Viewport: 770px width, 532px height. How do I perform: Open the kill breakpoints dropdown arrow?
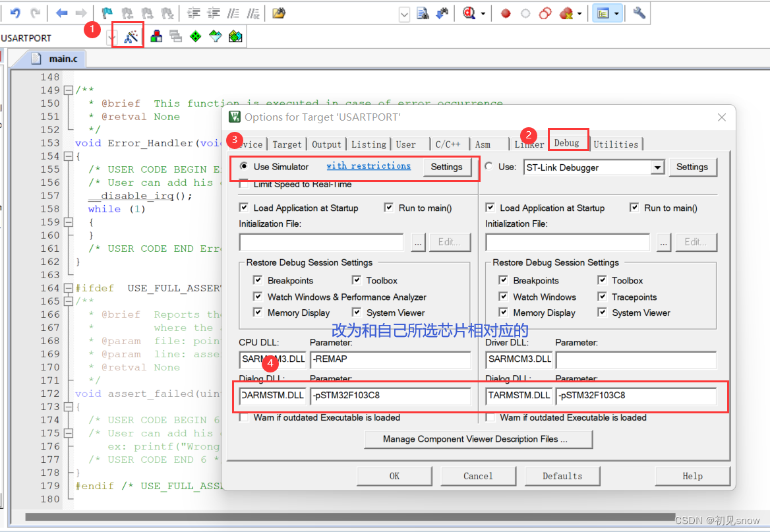point(579,14)
